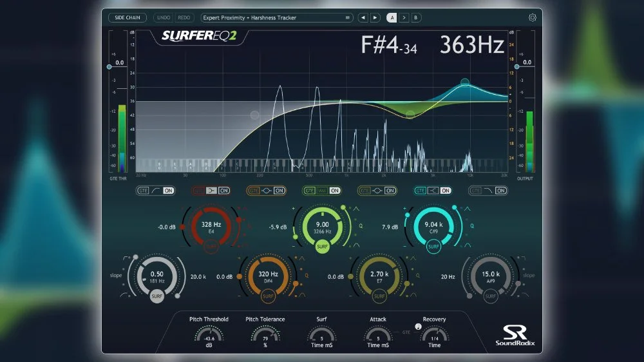Click Attack Time mS knob
This screenshot has height=362, width=644.
(x=378, y=334)
